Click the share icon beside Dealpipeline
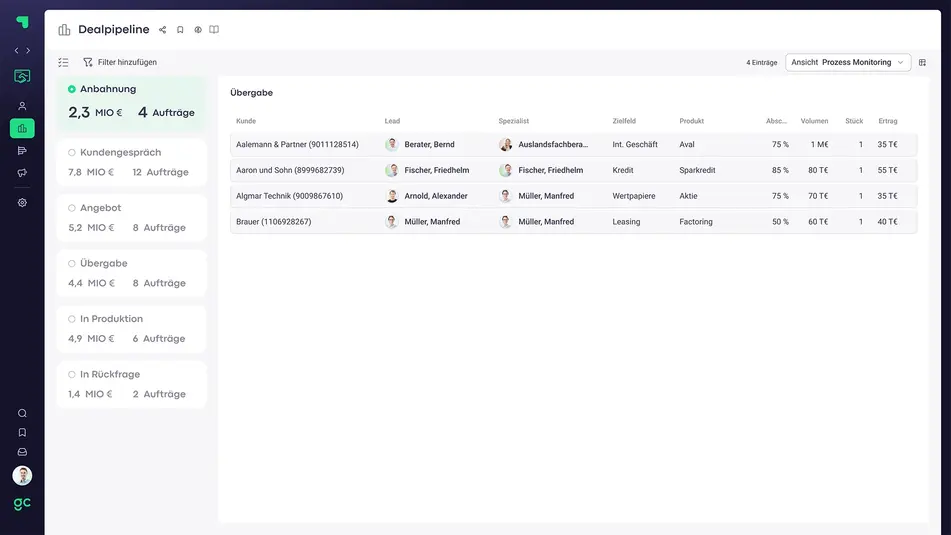Viewport: 951px width, 535px height. point(163,30)
